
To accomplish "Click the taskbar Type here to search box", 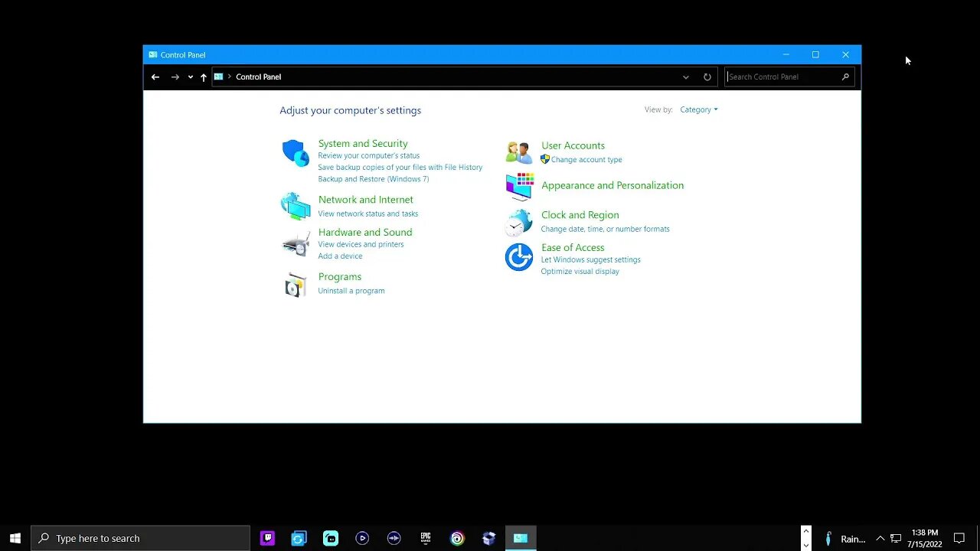I will click(141, 538).
